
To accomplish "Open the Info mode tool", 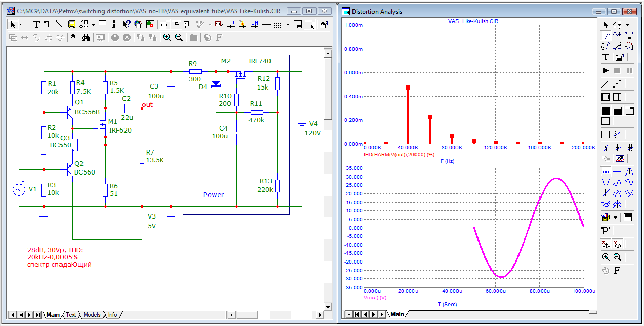I will click(114, 25).
